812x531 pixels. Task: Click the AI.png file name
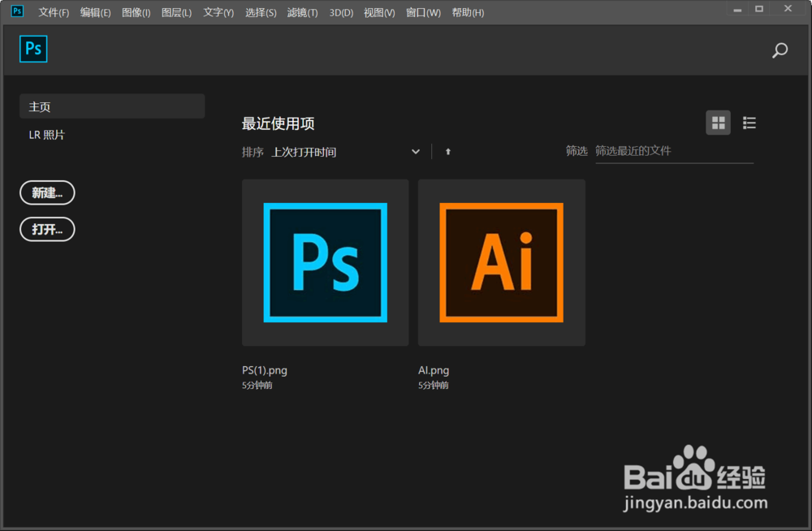click(x=434, y=370)
